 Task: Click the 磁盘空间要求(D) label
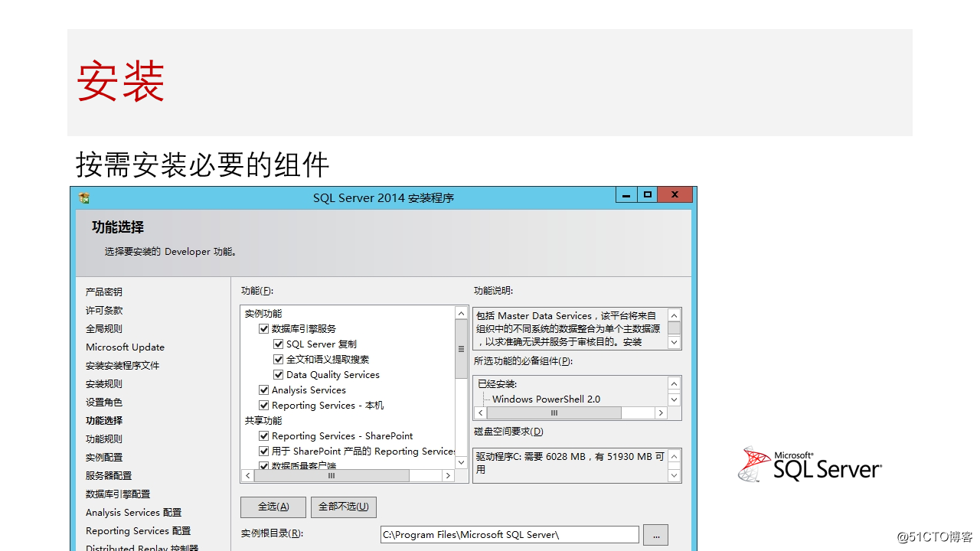coord(508,432)
